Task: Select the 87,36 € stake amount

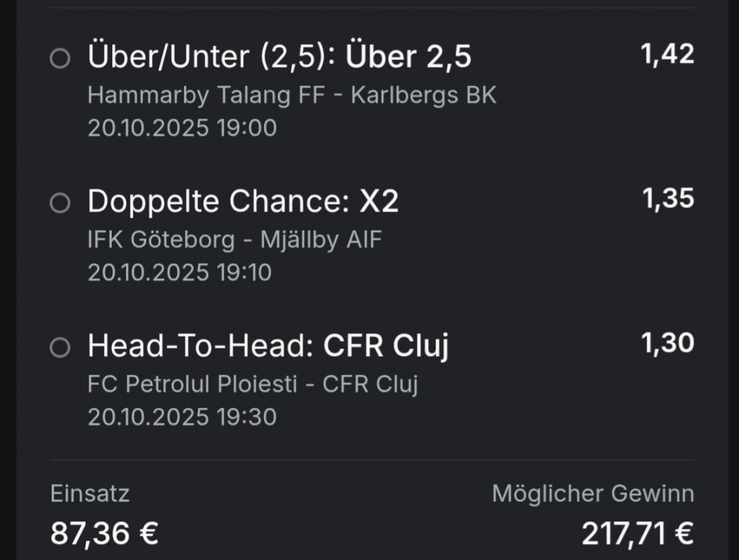Action: tap(105, 532)
